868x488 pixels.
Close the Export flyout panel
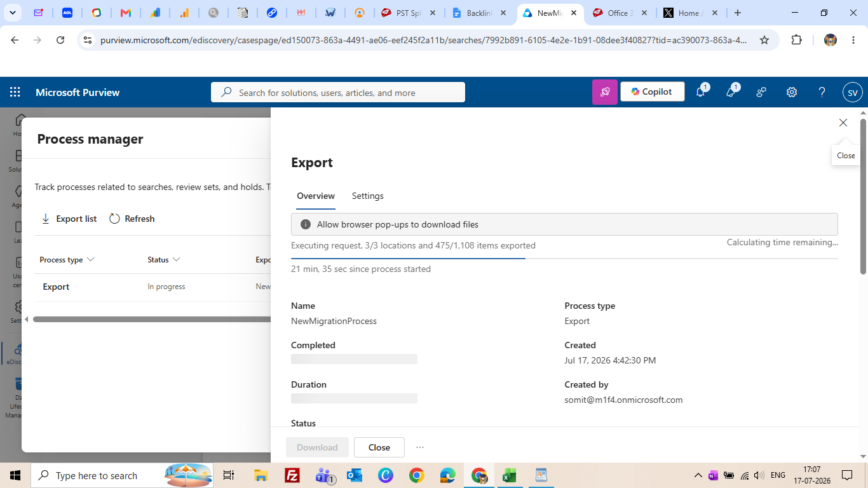843,123
